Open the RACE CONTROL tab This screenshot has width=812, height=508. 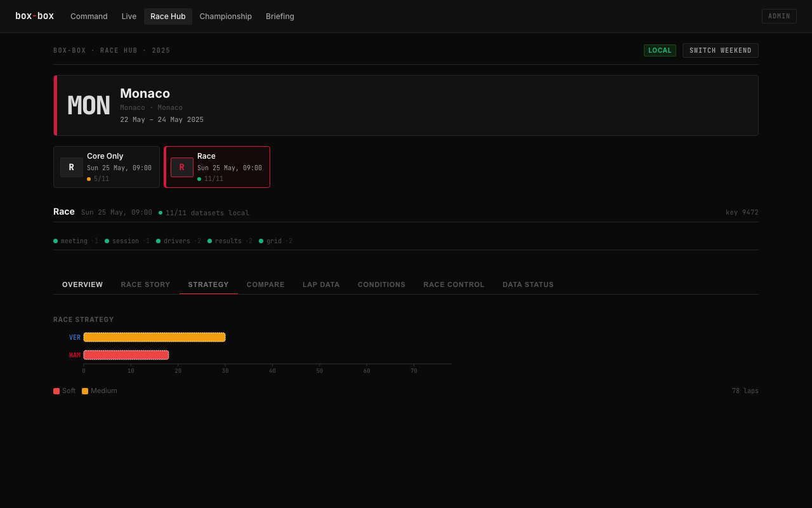454,284
